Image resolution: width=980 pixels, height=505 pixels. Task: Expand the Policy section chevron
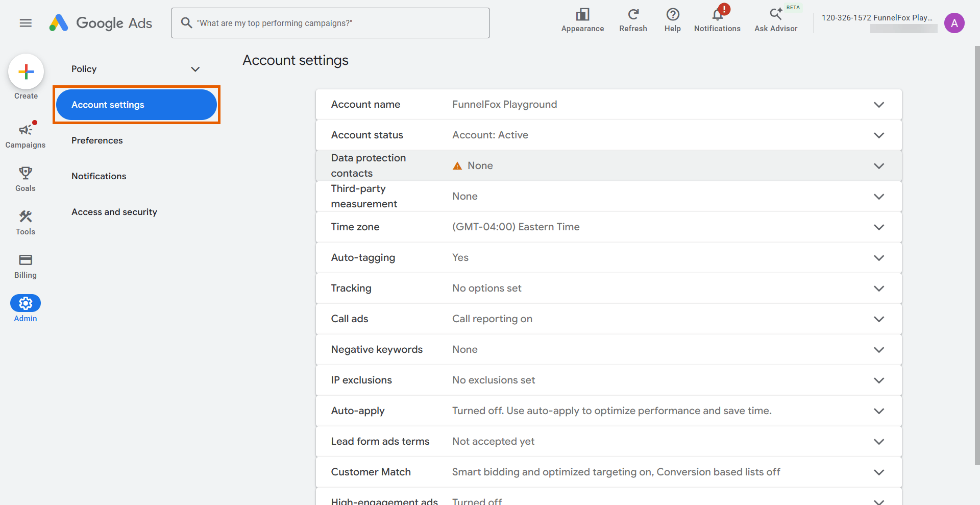(195, 69)
